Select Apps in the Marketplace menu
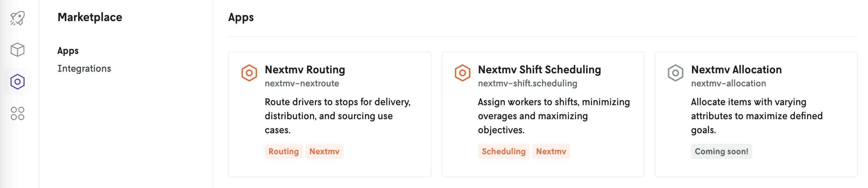The image size is (868, 188). point(68,51)
